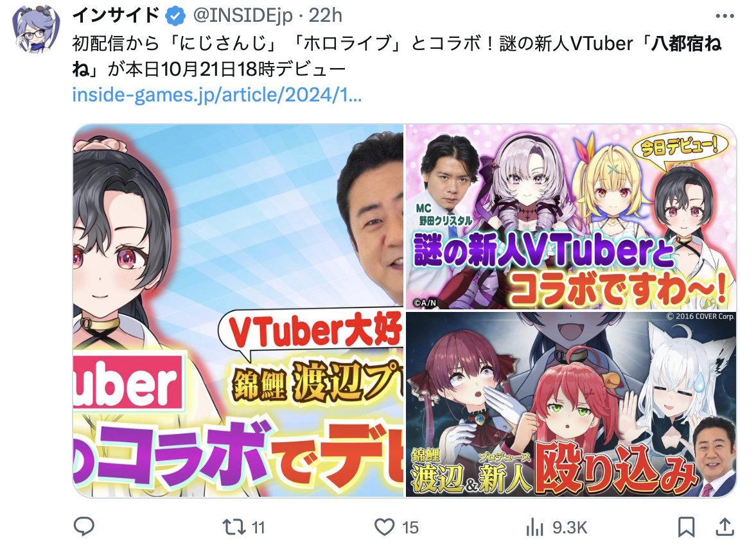View analytics via the bar chart icon
This screenshot has height=552, width=756.
(x=534, y=527)
